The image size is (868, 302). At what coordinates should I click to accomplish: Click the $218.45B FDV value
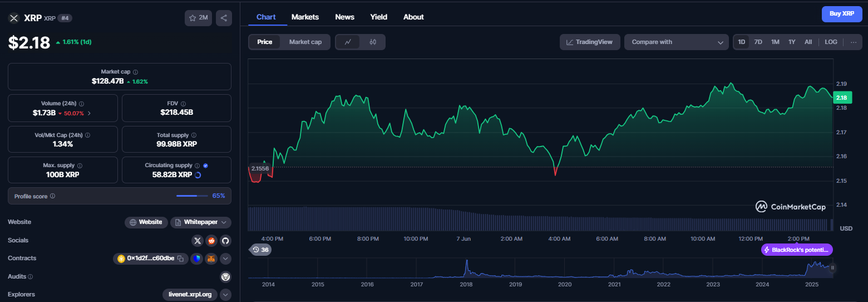[176, 113]
